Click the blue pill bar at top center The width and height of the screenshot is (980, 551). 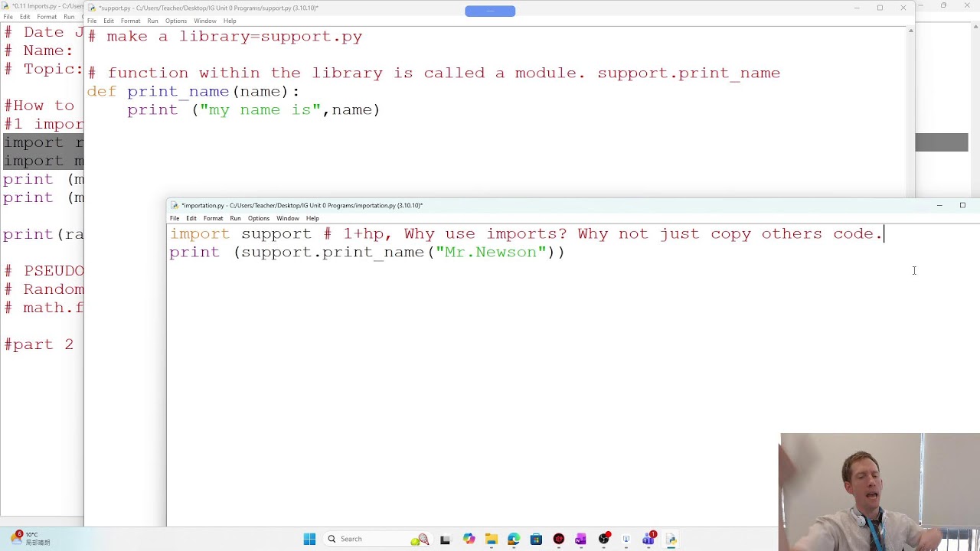490,11
